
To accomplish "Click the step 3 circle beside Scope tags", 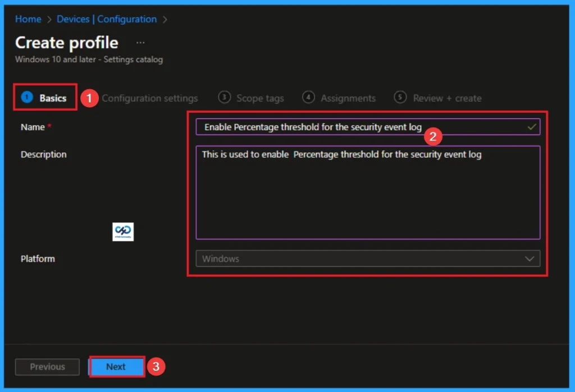I will 224,97.
